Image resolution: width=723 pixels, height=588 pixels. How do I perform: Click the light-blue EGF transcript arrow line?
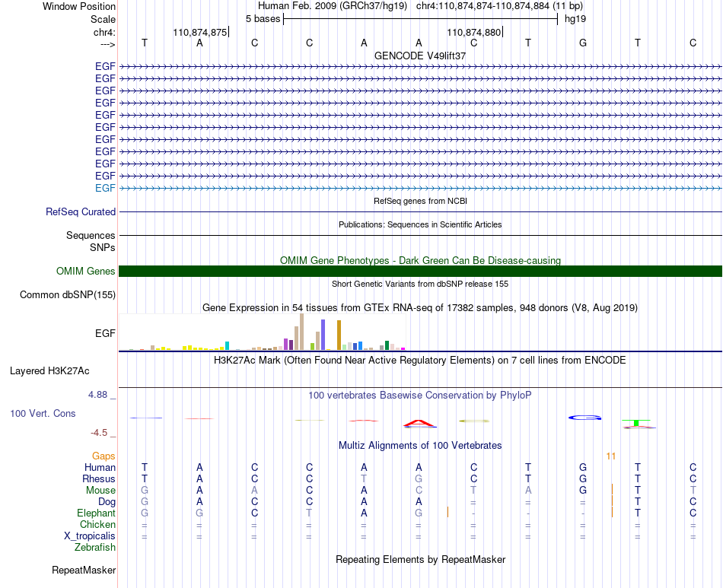[420, 188]
